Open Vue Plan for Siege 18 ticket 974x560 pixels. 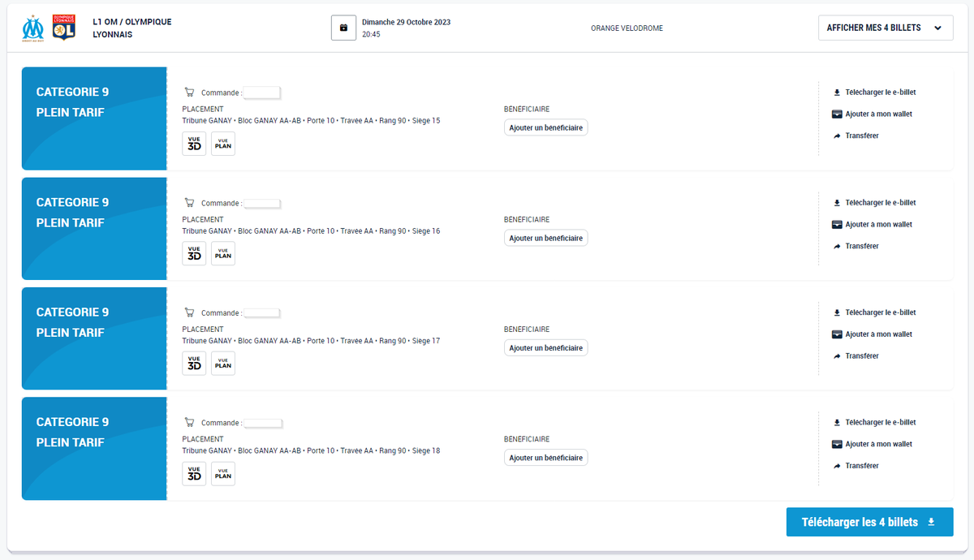tap(223, 473)
